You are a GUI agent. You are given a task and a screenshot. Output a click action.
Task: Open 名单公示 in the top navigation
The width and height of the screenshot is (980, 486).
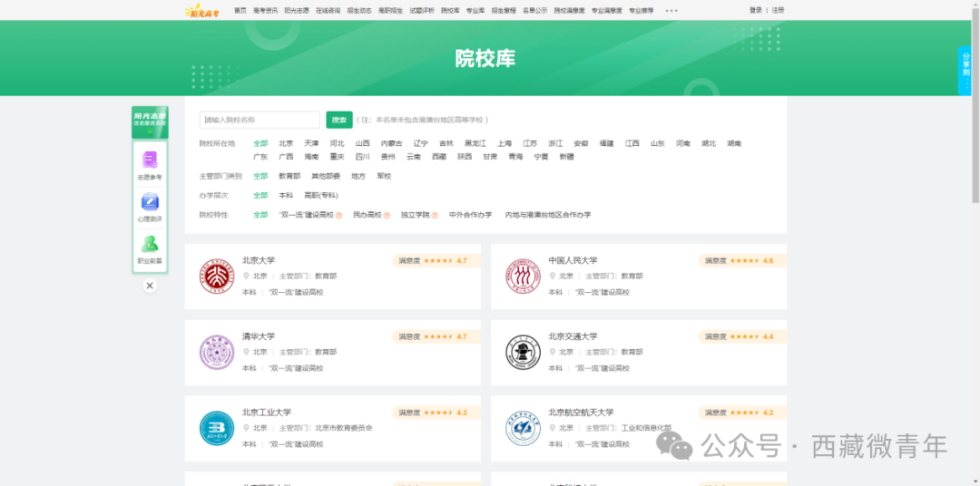[x=534, y=11]
